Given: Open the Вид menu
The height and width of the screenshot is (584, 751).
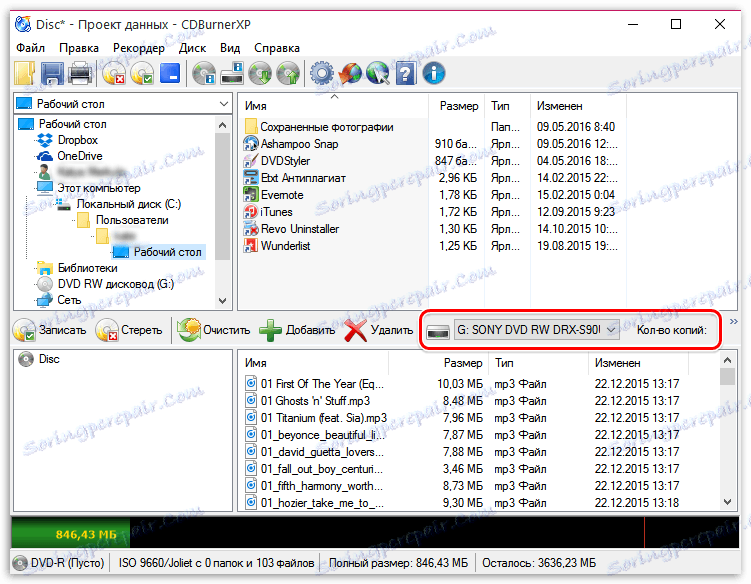Looking at the screenshot, I should click(x=230, y=48).
